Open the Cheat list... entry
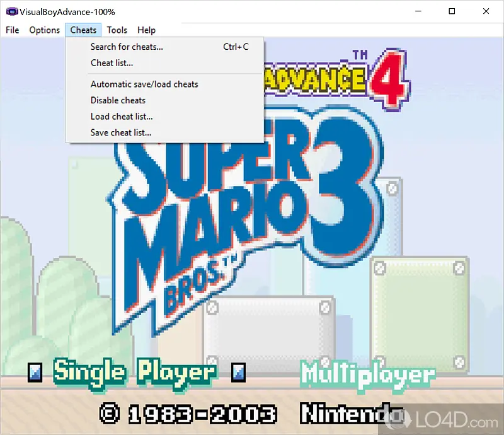This screenshot has height=435, width=504. pos(112,63)
